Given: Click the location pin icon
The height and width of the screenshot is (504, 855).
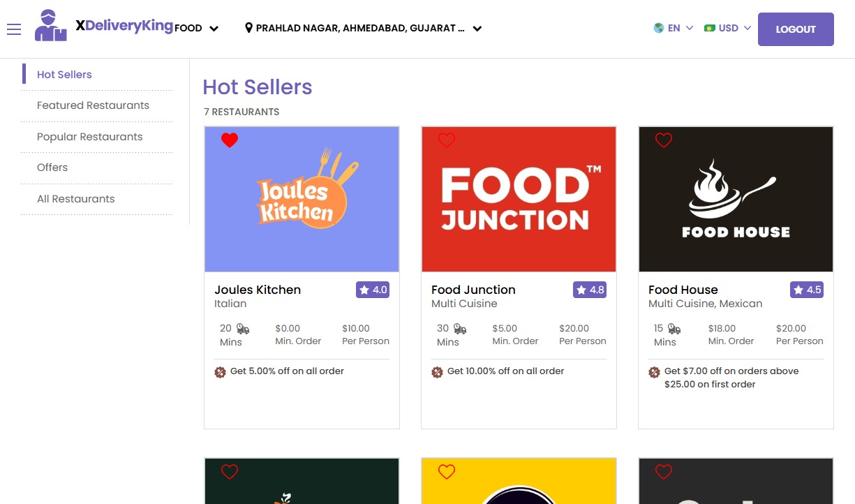Looking at the screenshot, I should [249, 28].
